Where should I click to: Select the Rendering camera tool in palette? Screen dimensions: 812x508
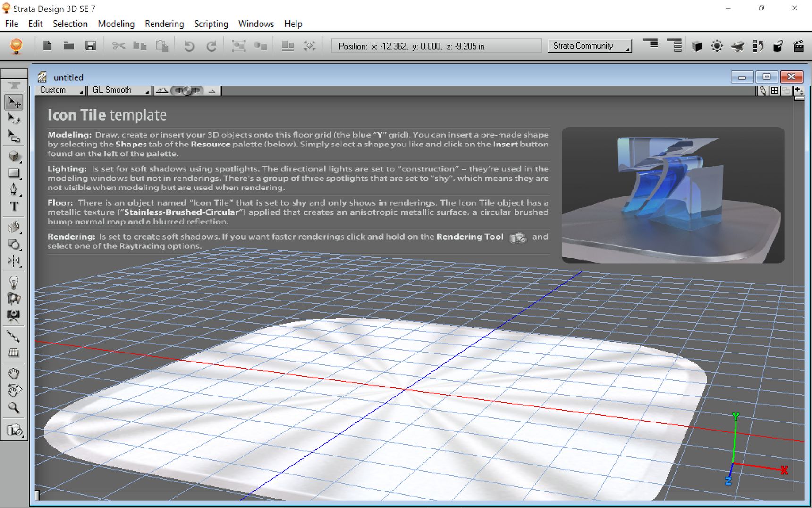[x=14, y=430]
